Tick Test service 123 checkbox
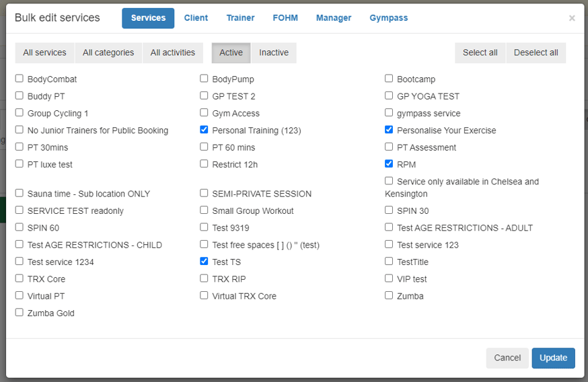 389,244
